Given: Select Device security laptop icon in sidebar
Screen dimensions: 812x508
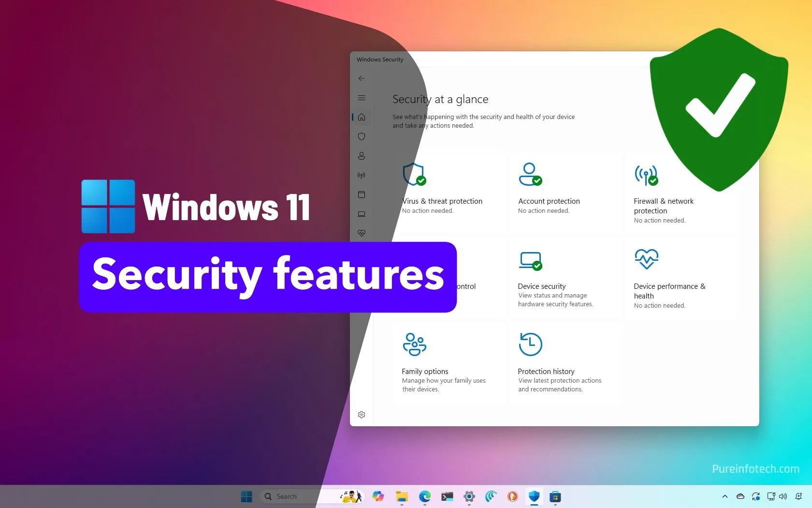Looking at the screenshot, I should tap(361, 214).
